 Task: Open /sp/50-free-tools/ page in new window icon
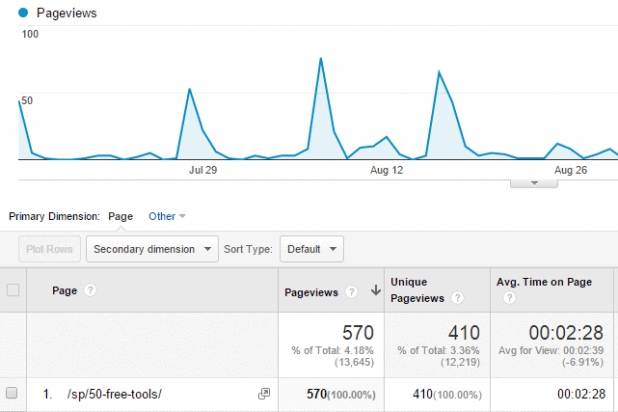(x=264, y=393)
